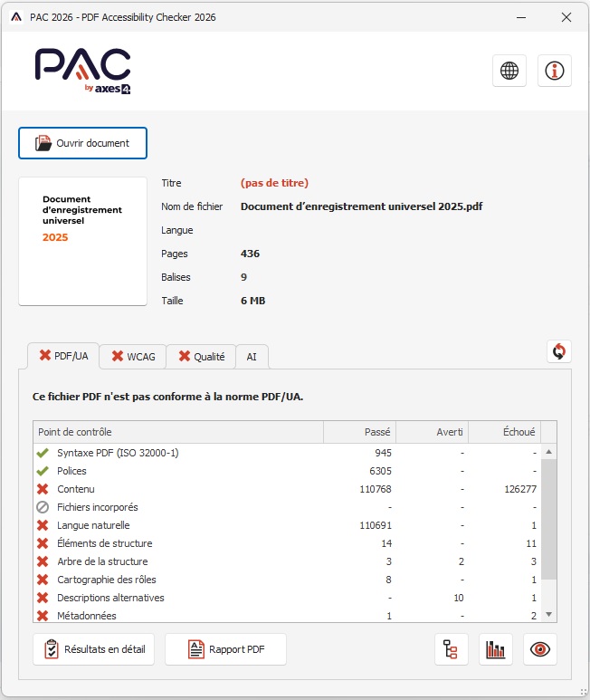Click the Averti column header
The height and width of the screenshot is (700, 590).
pos(433,432)
